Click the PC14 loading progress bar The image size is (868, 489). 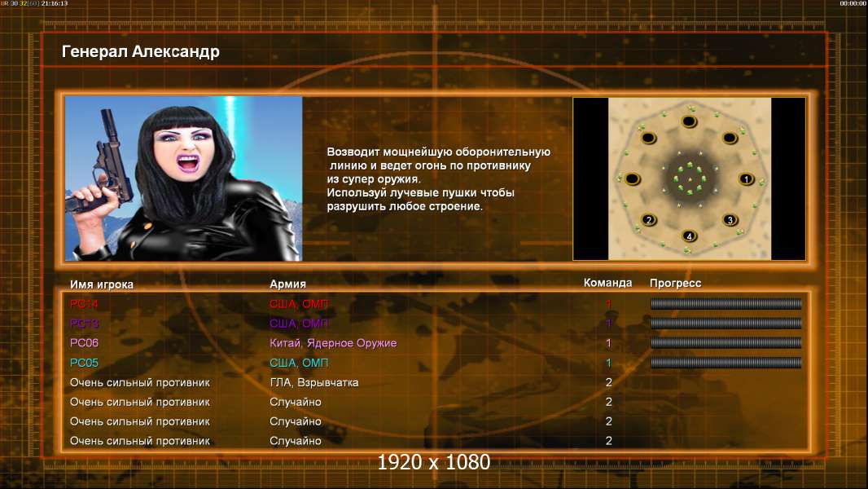[x=726, y=303]
